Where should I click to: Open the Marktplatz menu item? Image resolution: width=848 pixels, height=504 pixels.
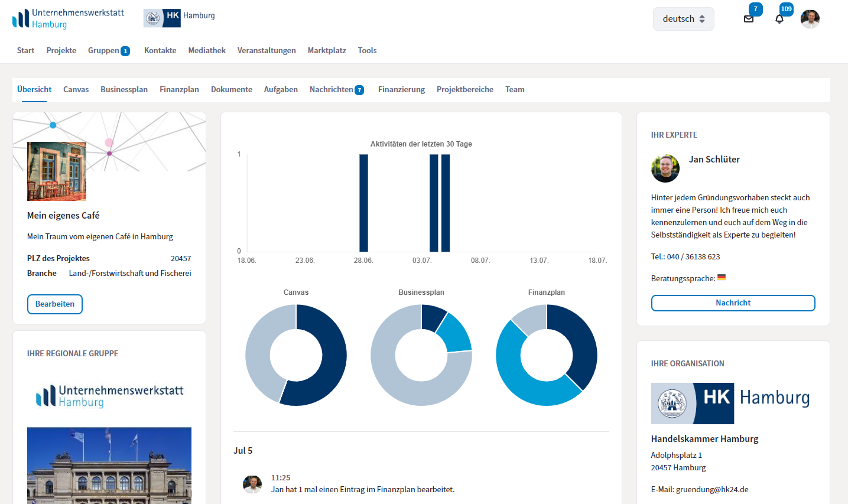point(327,51)
